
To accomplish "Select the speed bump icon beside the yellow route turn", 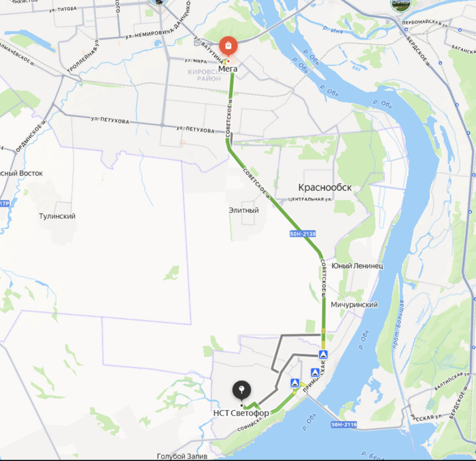I will (x=294, y=383).
